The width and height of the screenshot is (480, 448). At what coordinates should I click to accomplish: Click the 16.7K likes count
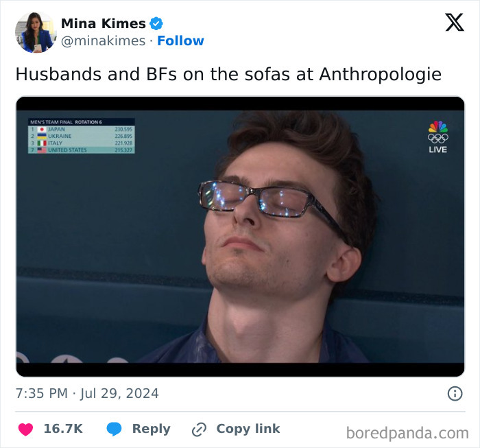tap(63, 429)
